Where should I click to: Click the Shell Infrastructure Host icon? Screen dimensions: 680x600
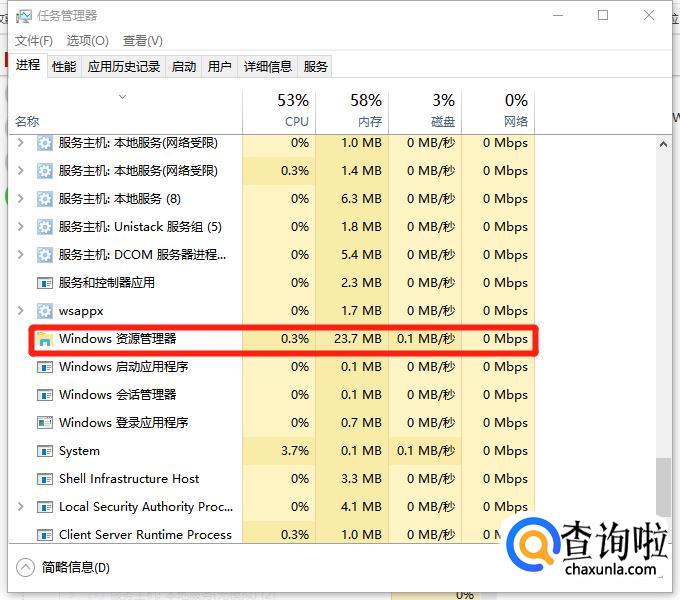click(45, 479)
